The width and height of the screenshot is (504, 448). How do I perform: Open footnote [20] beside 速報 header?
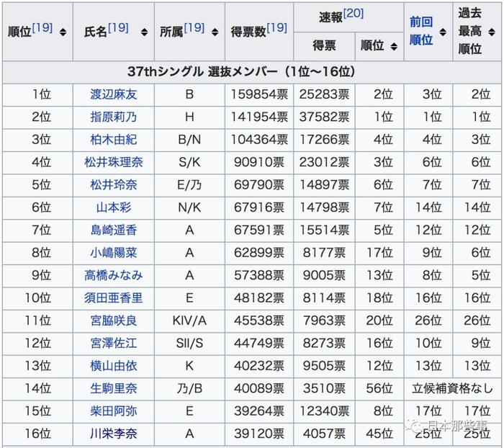pos(354,14)
